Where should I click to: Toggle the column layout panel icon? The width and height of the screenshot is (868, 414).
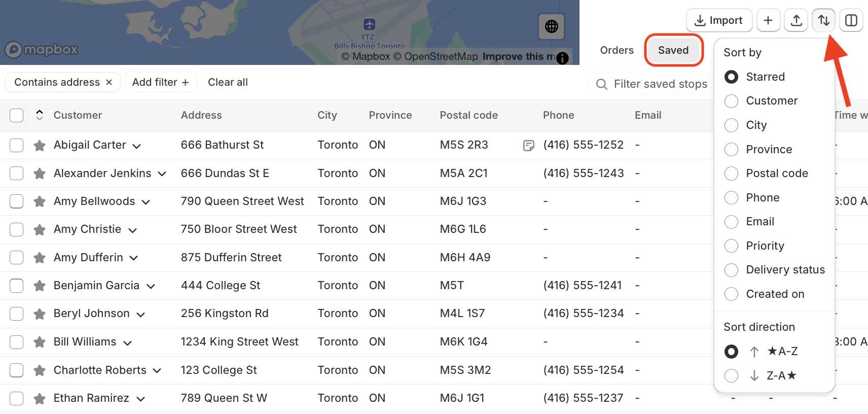pyautogui.click(x=851, y=20)
